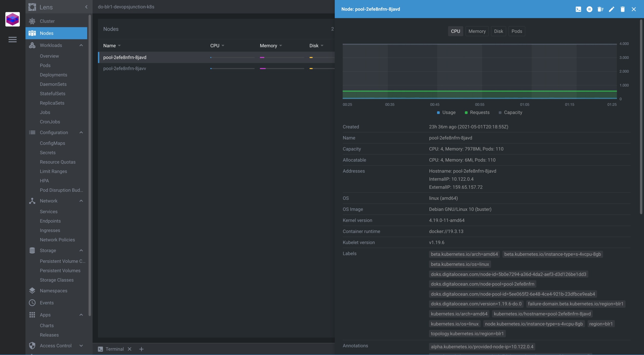Screen dimensions: 644x355
Task: Click label beta.kubernetes.io/arch=amd64
Action: (464, 254)
